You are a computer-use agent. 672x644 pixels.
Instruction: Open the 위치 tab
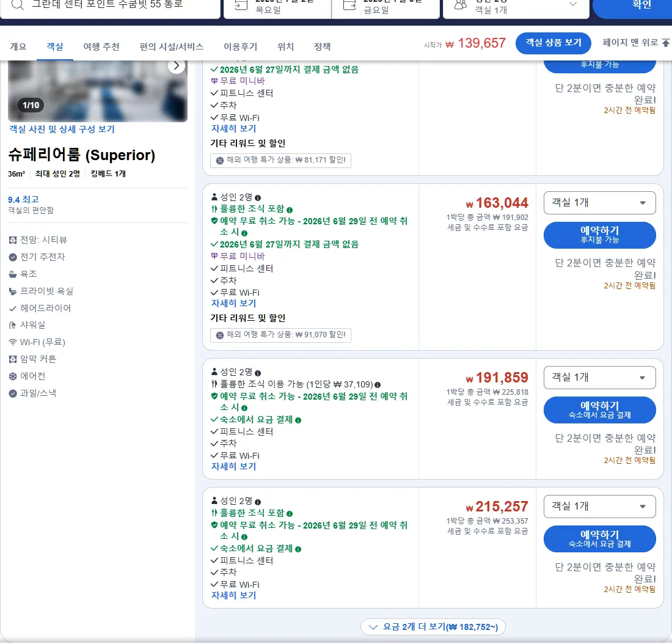(x=285, y=46)
